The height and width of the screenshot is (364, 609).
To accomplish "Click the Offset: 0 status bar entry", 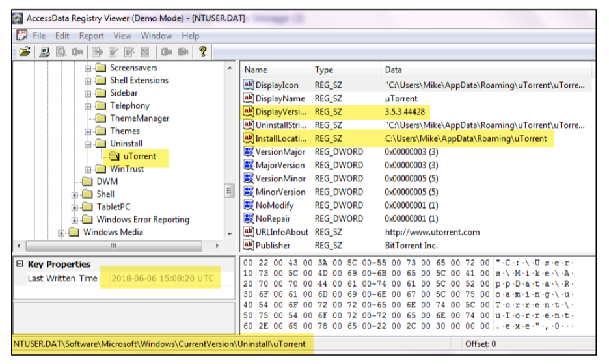I will tap(480, 344).
